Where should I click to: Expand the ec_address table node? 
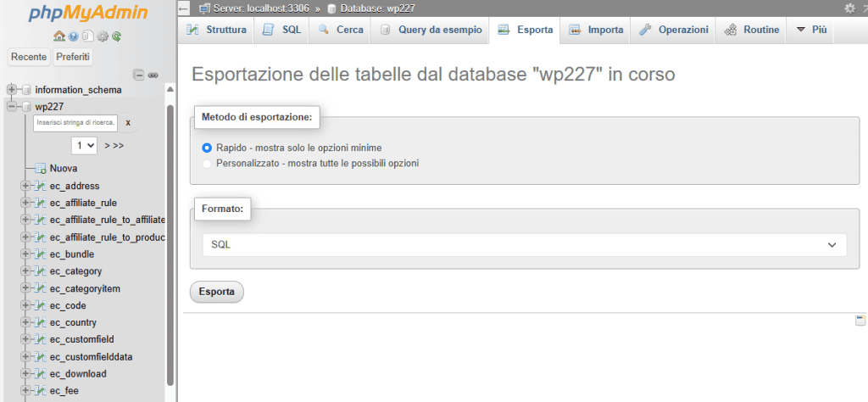(x=25, y=186)
